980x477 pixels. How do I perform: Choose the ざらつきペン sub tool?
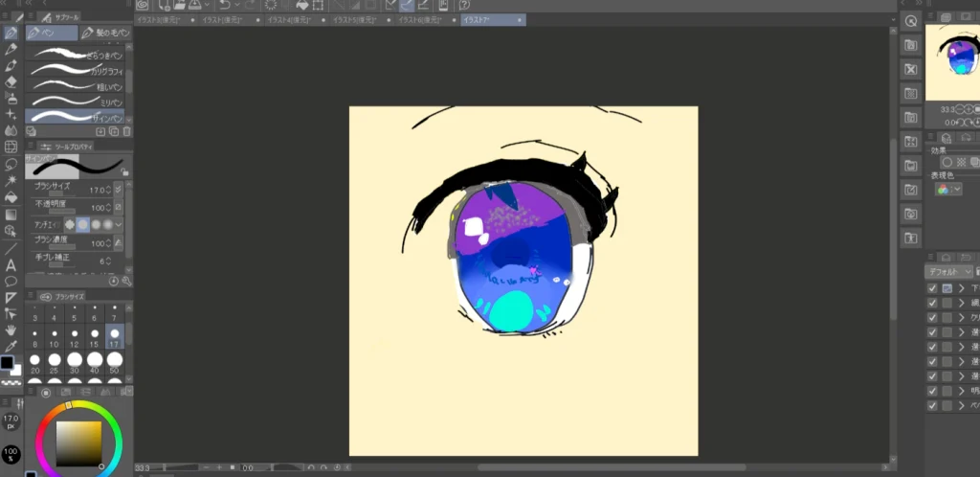[x=75, y=55]
